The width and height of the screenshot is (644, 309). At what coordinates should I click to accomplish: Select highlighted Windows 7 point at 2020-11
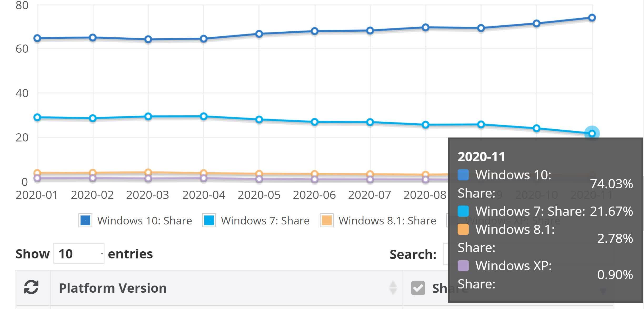tap(592, 134)
